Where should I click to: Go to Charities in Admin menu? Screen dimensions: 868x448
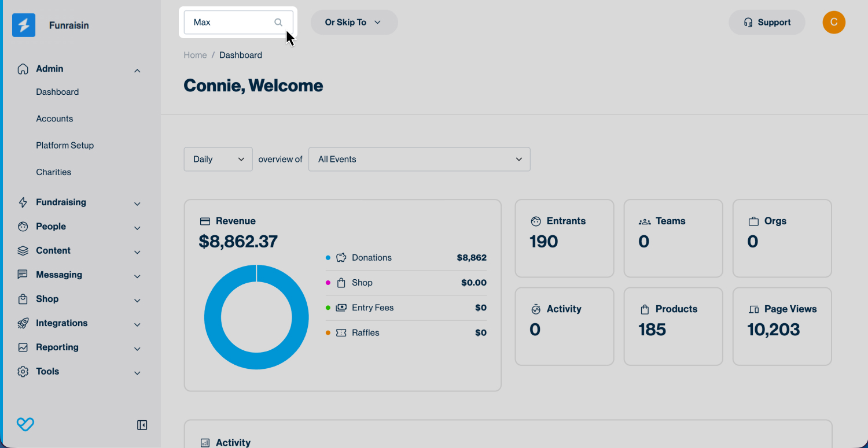[54, 172]
